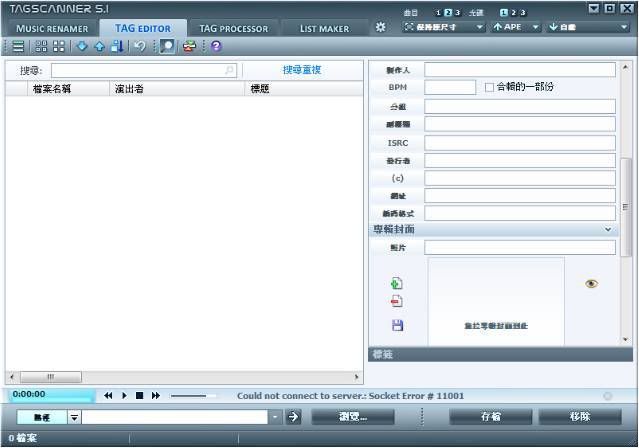639x448 pixels.
Task: Click the blue down arrow toolbar icon
Action: 82,46
